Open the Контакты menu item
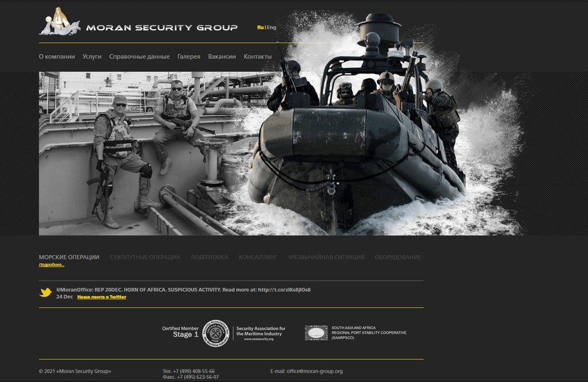This screenshot has height=382, width=588. pos(258,57)
